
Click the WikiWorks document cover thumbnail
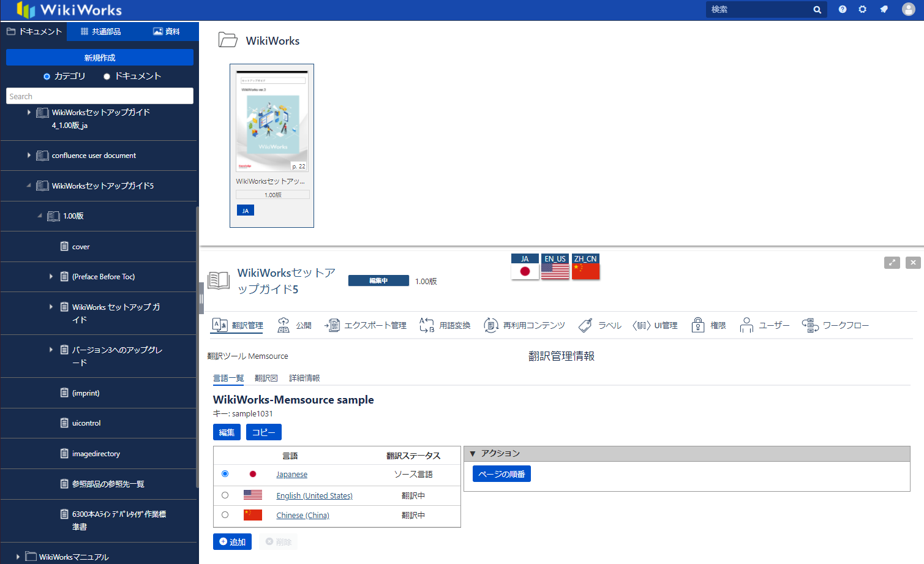pos(272,121)
